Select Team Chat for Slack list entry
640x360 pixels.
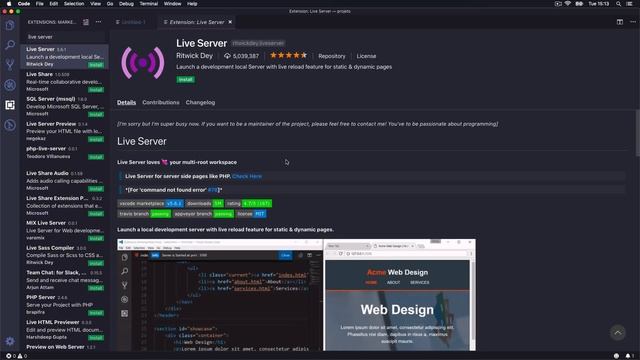coord(64,280)
